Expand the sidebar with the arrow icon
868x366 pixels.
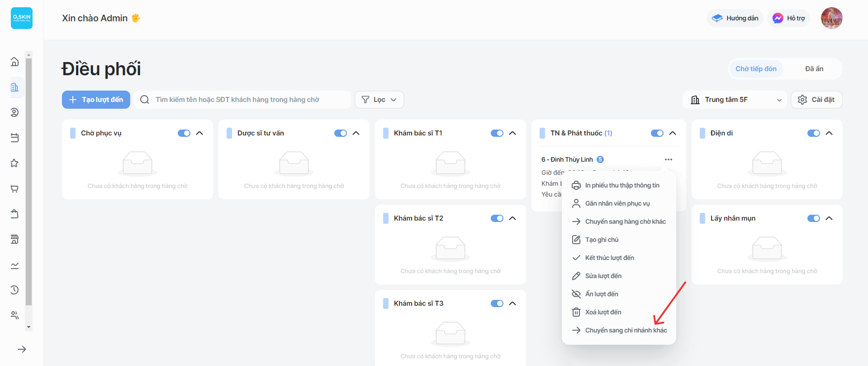point(21,349)
